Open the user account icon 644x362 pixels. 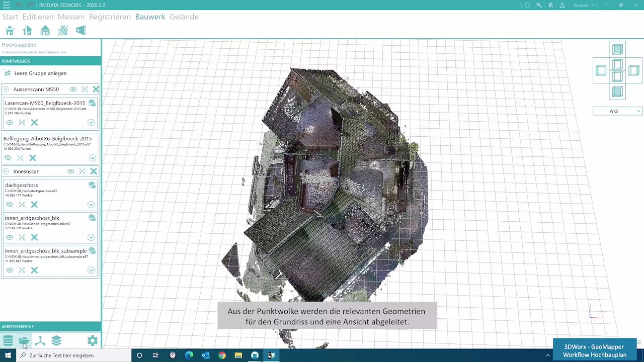562,5
